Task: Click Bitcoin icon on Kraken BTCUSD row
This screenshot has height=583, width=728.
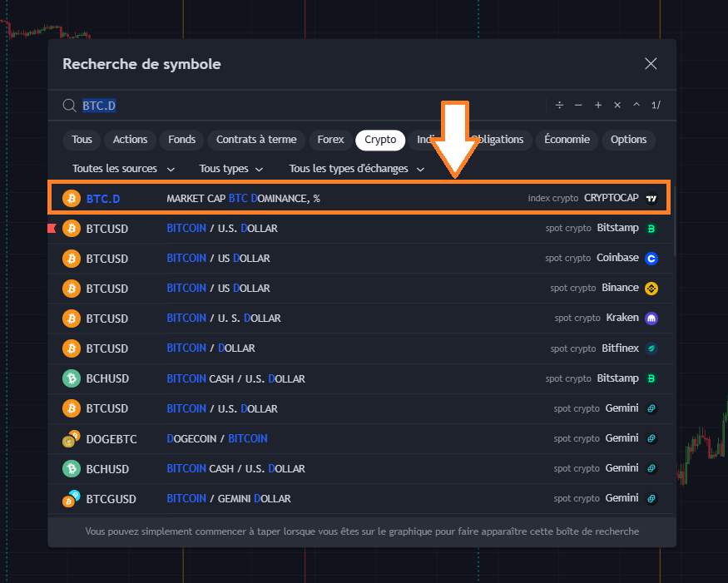Action: click(x=72, y=319)
